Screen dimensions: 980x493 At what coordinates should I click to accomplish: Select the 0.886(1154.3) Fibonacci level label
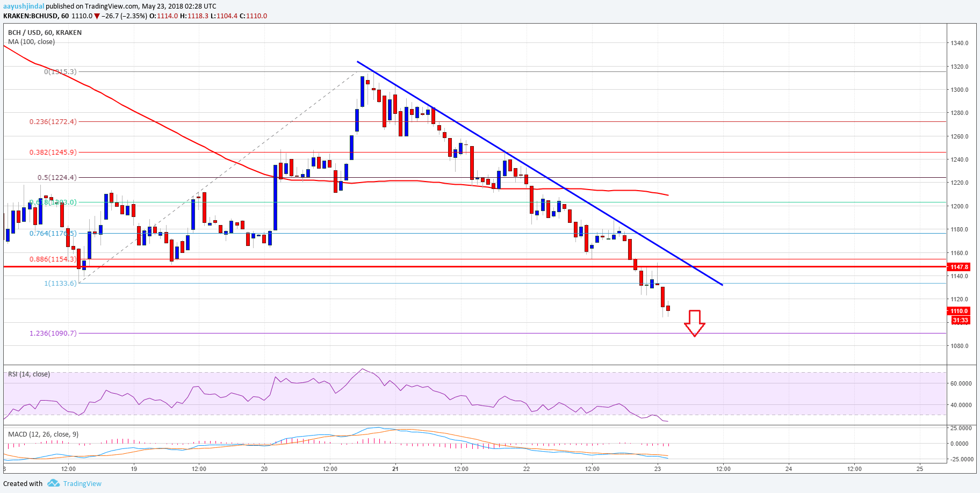pos(53,259)
